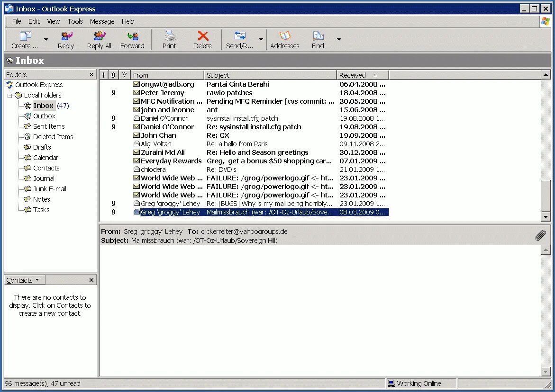The image size is (555, 392).
Task: Click the Reply All toolbar button
Action: pyautogui.click(x=99, y=40)
